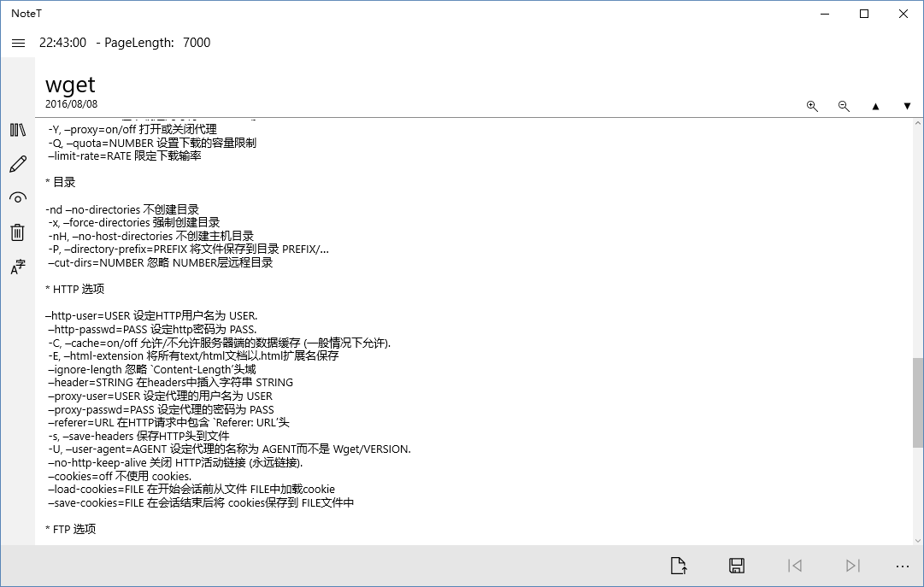The height and width of the screenshot is (587, 924).
Task: Click the '–save-cookies=FILE' line
Action: coord(201,502)
